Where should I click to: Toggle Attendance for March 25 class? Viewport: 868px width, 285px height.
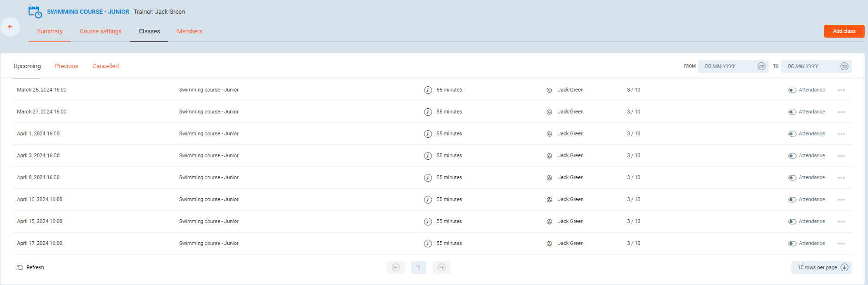click(792, 90)
